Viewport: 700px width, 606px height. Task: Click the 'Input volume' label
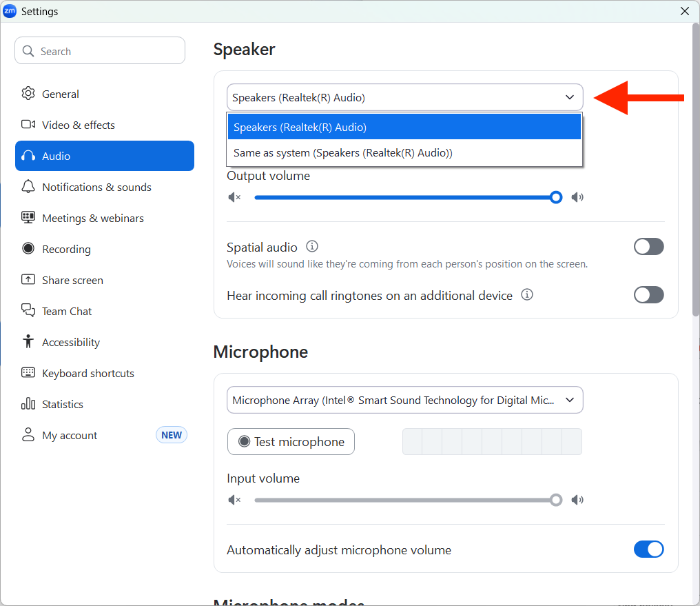pyautogui.click(x=263, y=478)
